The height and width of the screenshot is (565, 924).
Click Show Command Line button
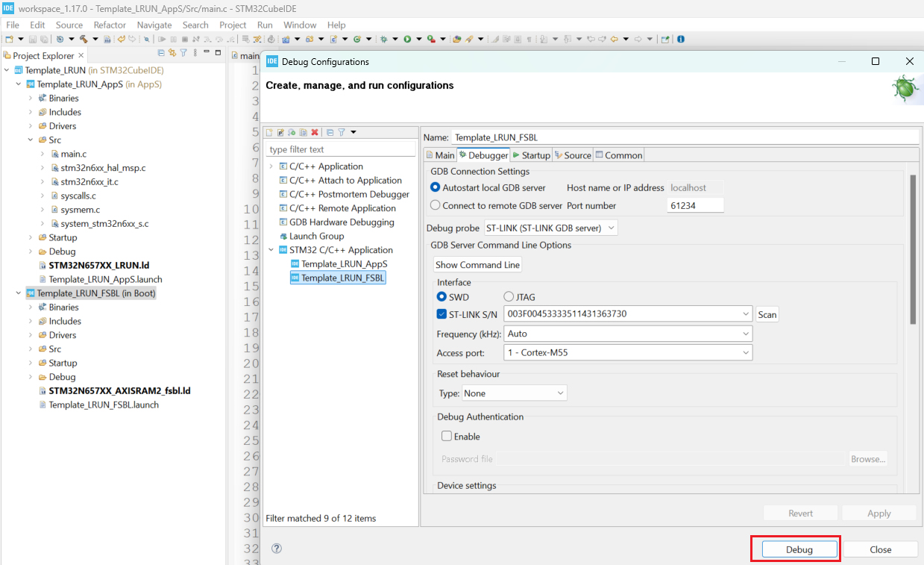tap(478, 265)
